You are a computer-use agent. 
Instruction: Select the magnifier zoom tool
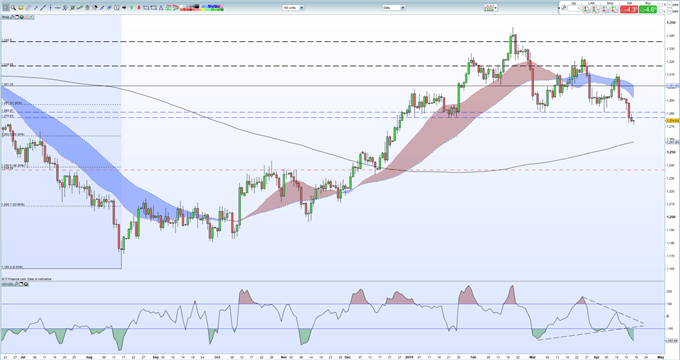tap(13, 8)
